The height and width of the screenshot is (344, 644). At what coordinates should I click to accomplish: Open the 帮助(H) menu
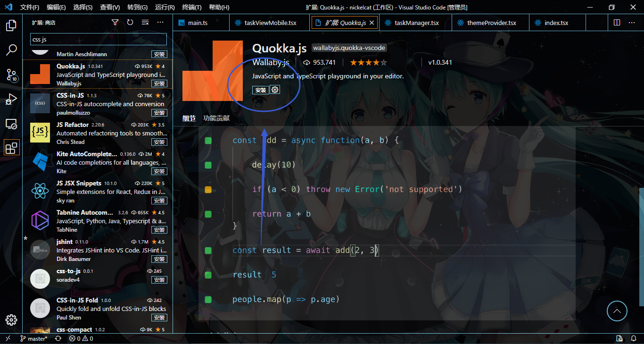pos(219,7)
